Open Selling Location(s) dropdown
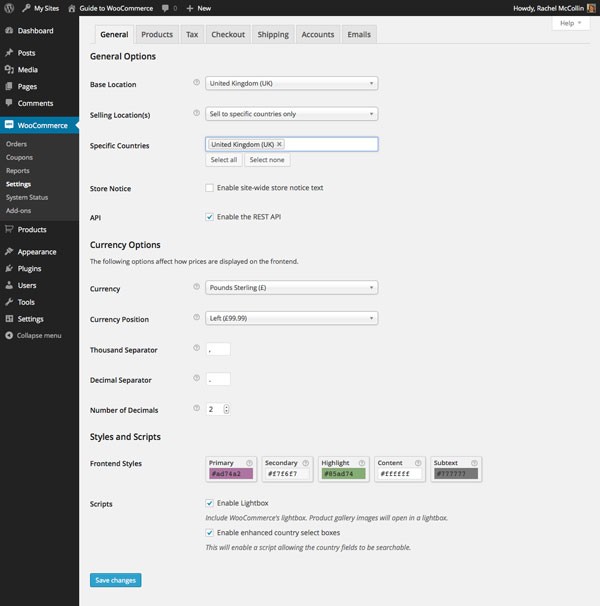 click(x=291, y=114)
